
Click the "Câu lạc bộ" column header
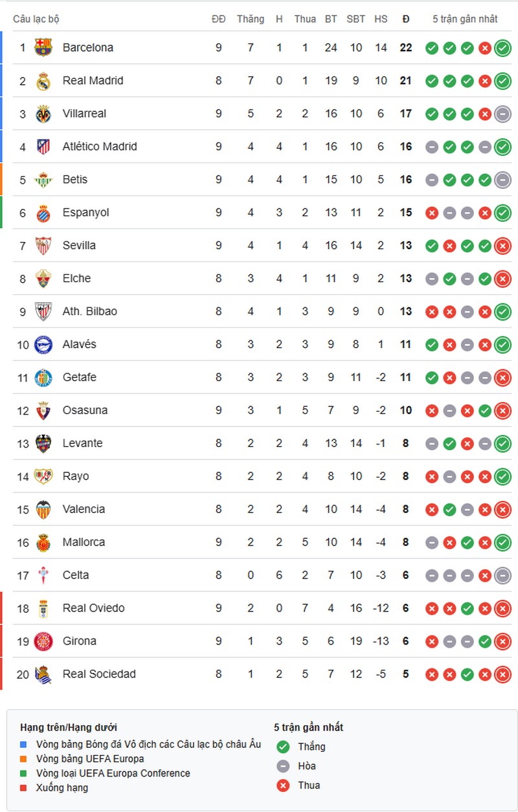(36, 19)
